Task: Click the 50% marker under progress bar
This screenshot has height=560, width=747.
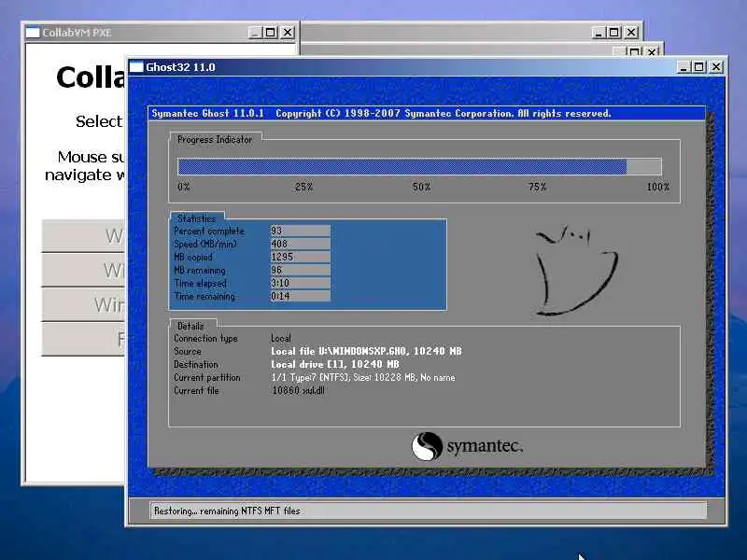Action: click(422, 188)
